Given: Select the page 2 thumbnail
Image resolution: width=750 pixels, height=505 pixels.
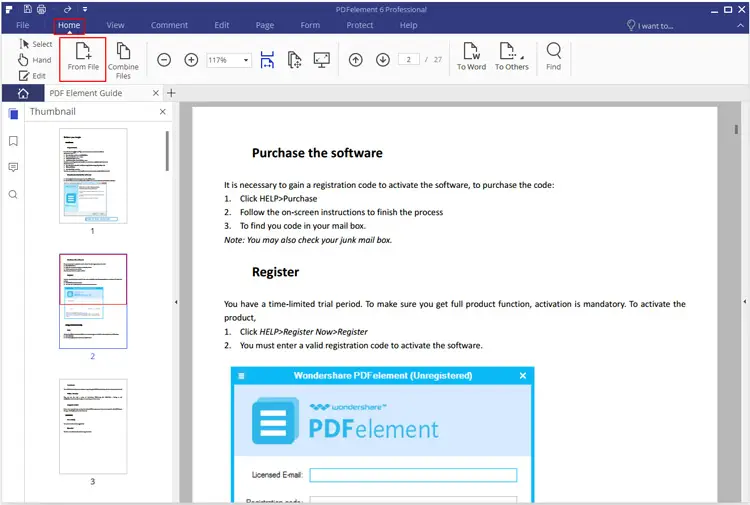Looking at the screenshot, I should (x=93, y=301).
